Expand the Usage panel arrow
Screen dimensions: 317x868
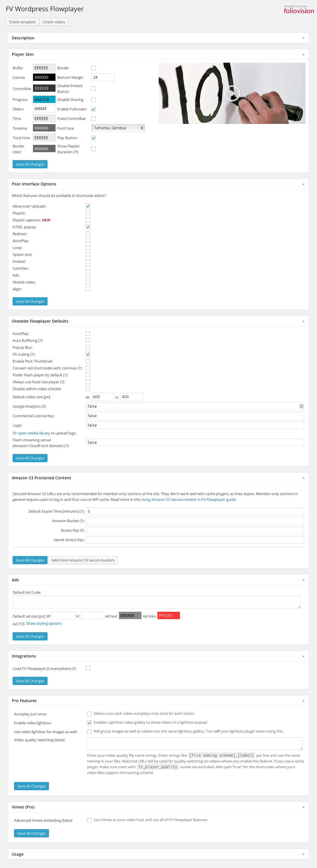coord(303,854)
